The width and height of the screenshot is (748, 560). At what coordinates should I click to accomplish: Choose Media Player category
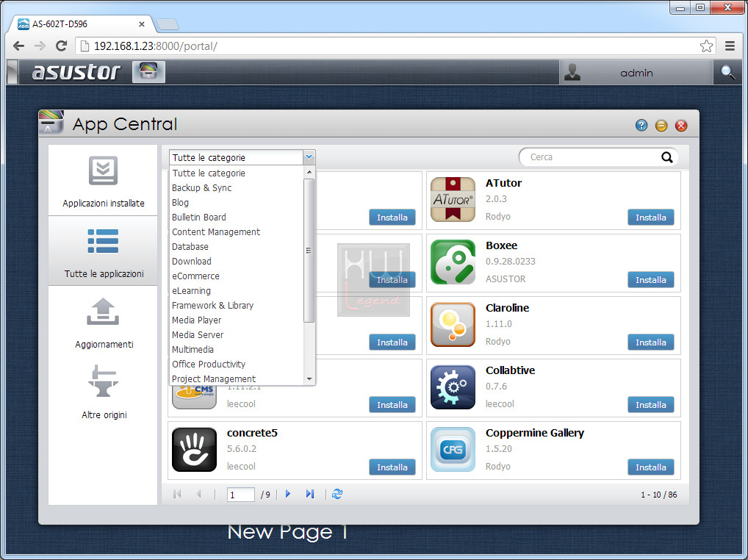pyautogui.click(x=237, y=320)
